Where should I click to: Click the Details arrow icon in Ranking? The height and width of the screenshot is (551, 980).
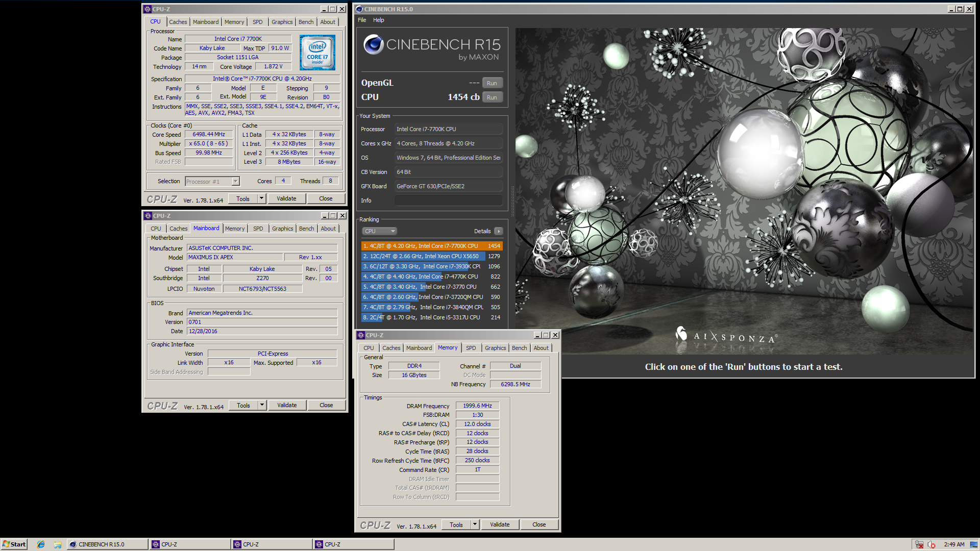coord(499,231)
